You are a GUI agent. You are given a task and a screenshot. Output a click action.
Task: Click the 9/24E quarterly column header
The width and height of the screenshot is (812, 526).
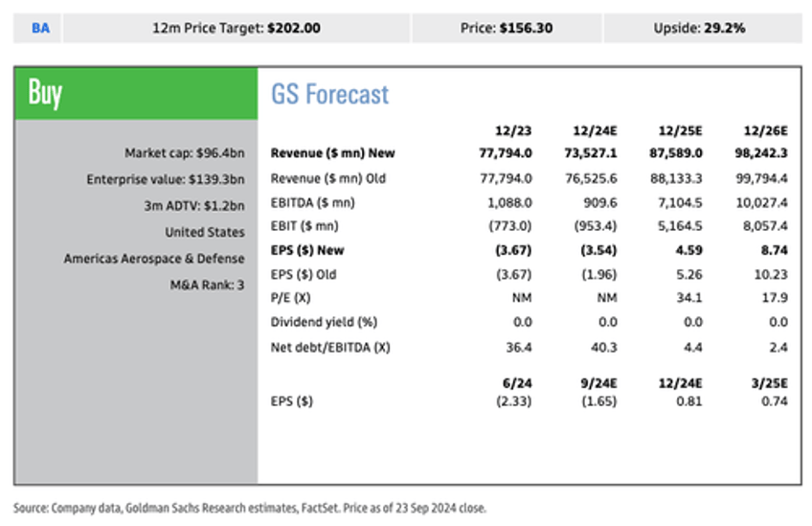598,383
